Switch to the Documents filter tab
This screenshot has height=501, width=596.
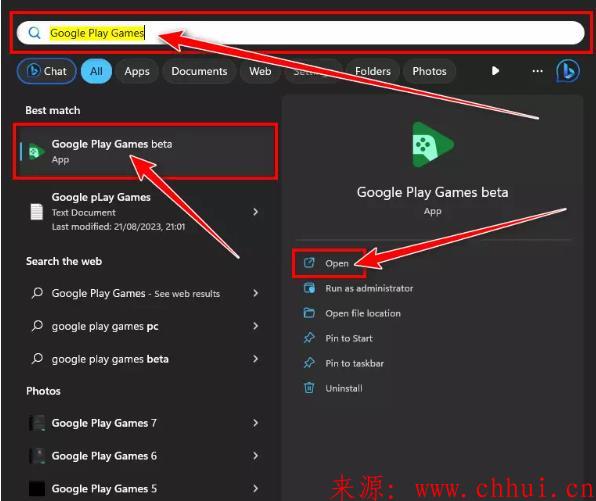pos(199,71)
